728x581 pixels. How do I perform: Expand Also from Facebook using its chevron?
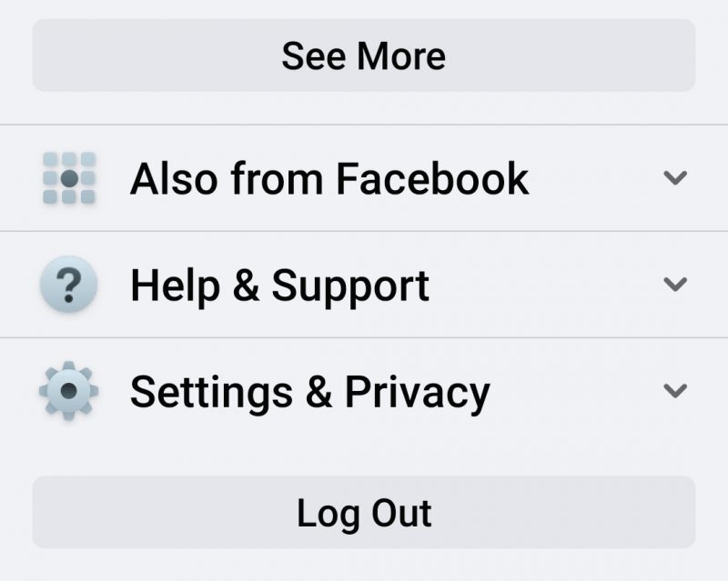pyautogui.click(x=675, y=177)
